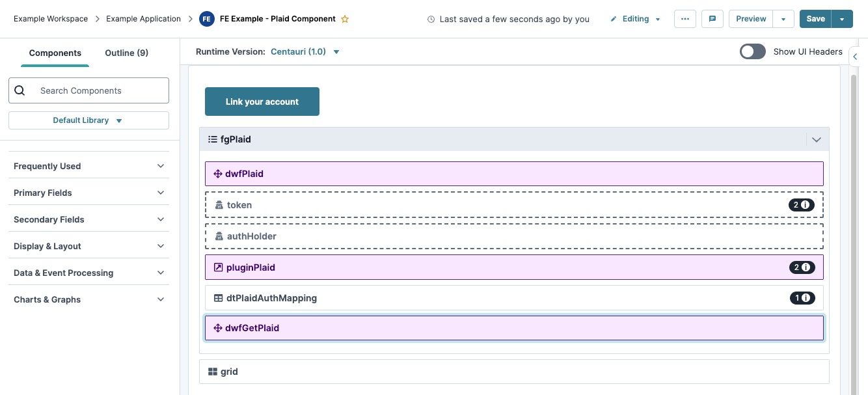Viewport: 868px width, 395px height.
Task: Click the dwfPlaid move icon
Action: pos(218,174)
